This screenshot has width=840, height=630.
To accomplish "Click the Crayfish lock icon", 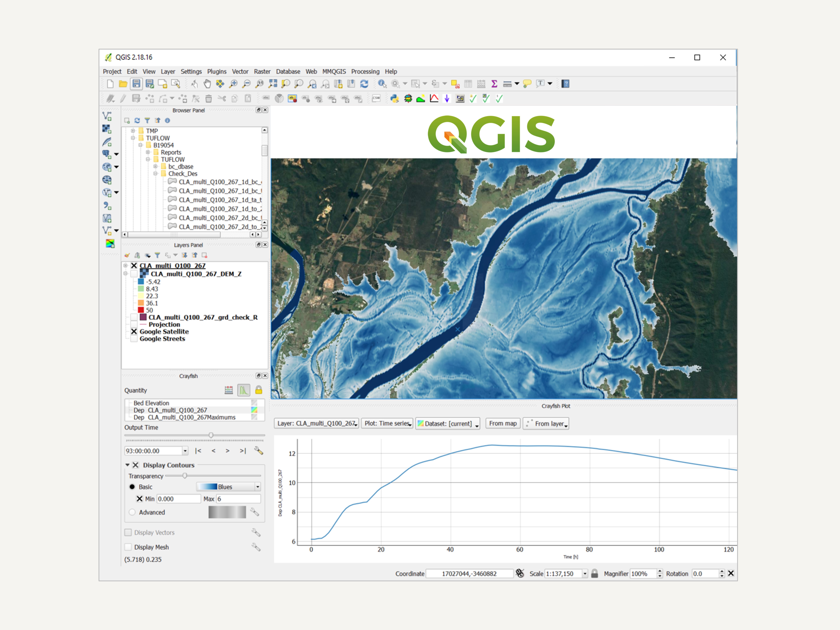I will click(259, 390).
